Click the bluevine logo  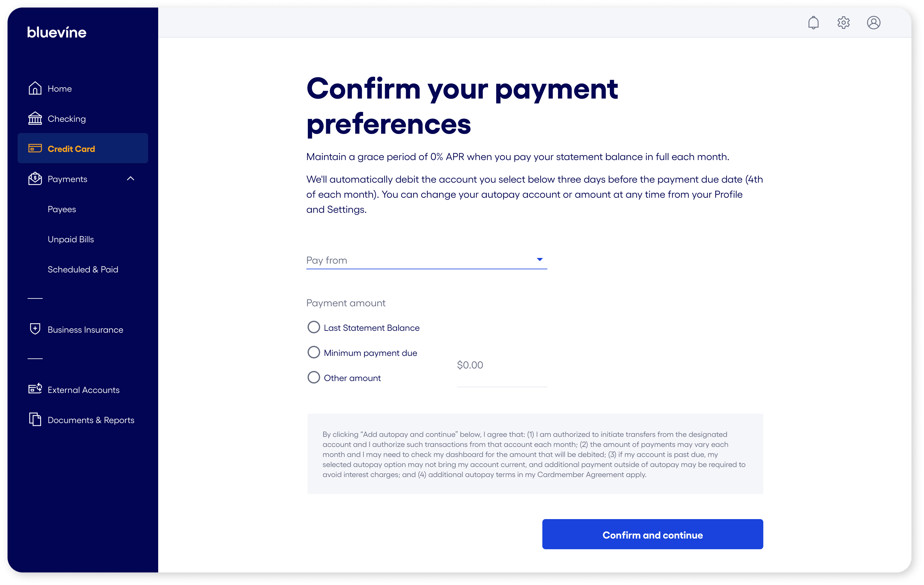click(x=57, y=32)
